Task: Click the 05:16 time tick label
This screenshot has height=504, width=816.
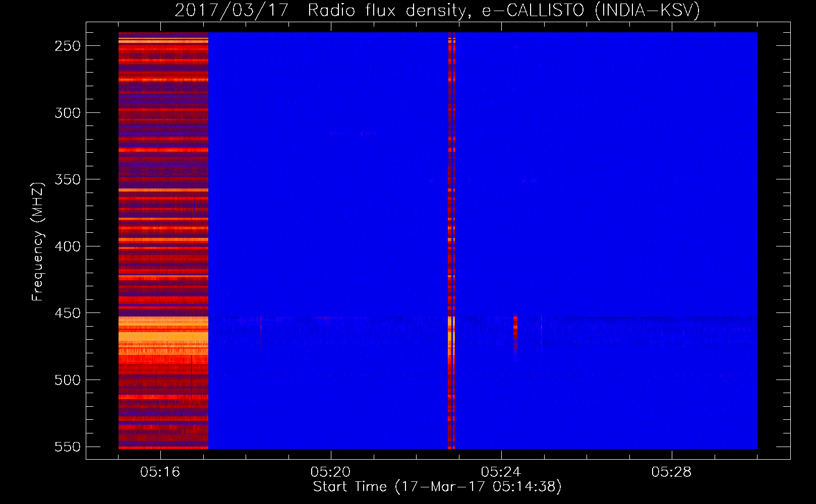Action: (160, 472)
